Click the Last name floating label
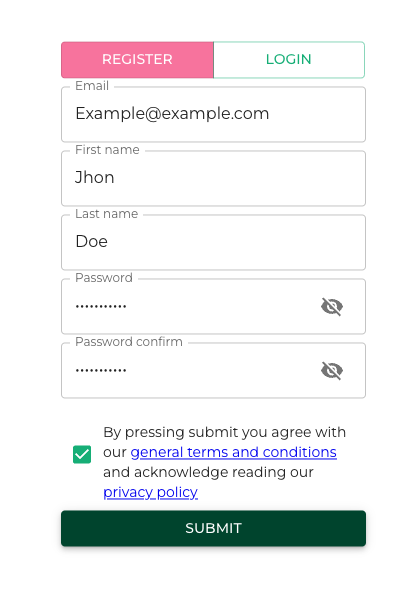The width and height of the screenshot is (415, 598). 106,214
